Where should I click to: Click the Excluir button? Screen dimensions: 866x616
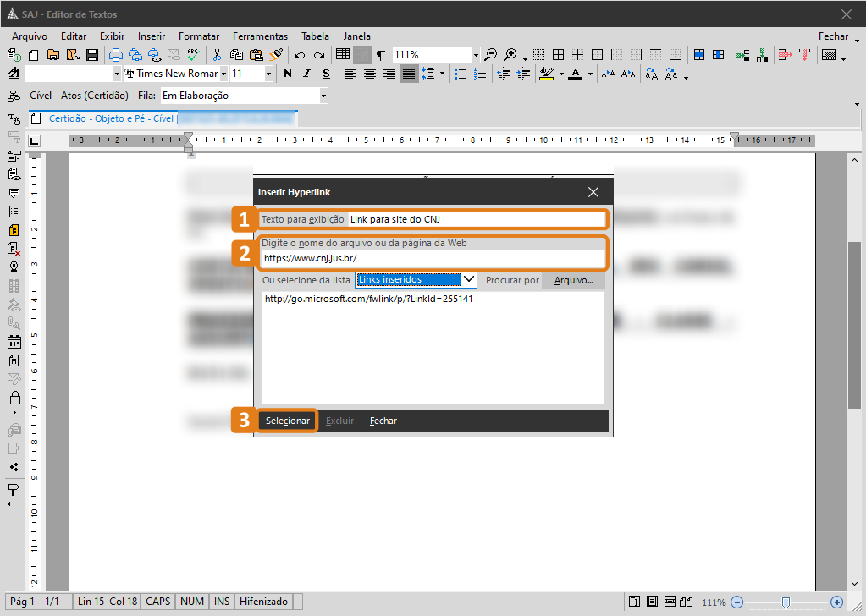339,421
